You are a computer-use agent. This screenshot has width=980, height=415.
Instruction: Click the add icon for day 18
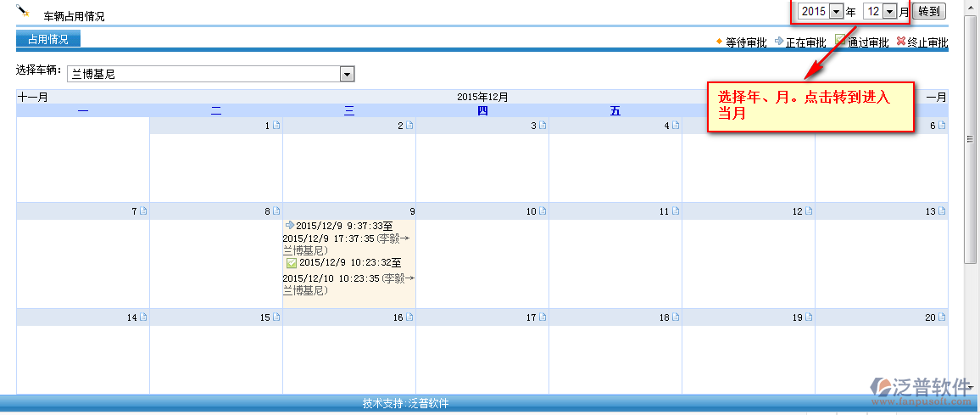[x=676, y=317]
